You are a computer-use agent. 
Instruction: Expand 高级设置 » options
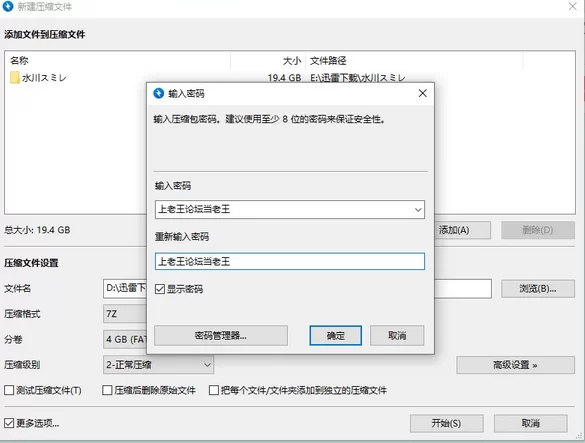[x=515, y=365]
